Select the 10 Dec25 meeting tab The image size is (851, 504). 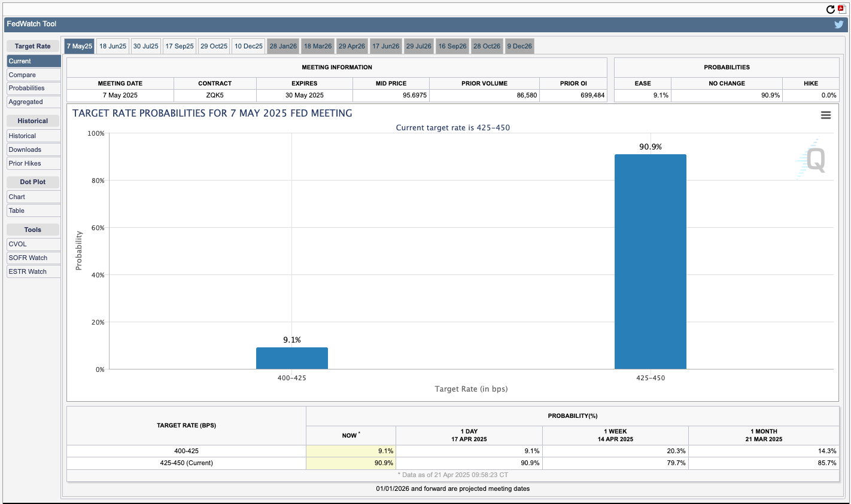[248, 46]
